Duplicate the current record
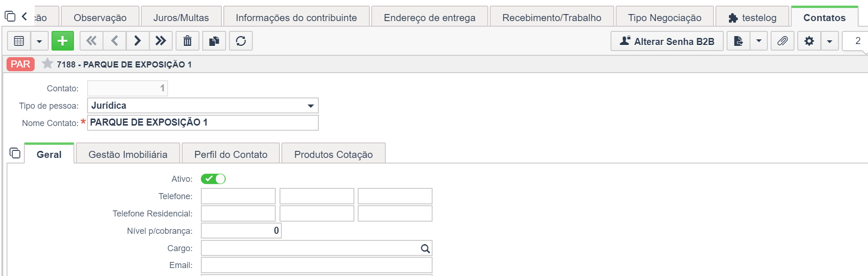Screen dimensions: 868x276 tap(214, 41)
